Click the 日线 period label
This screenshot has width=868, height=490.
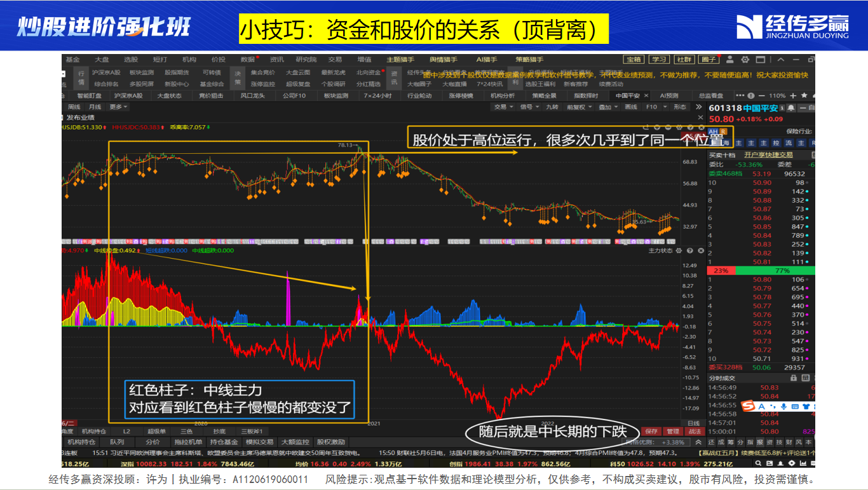(694, 423)
